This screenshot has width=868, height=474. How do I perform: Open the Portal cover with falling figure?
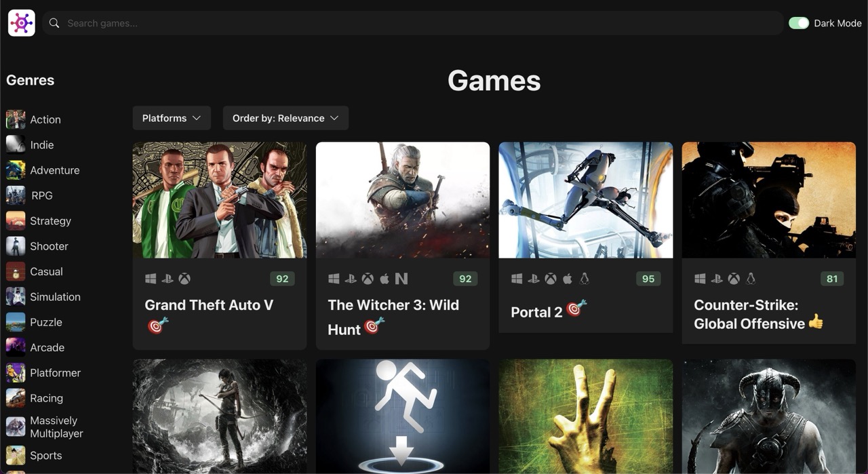403,416
